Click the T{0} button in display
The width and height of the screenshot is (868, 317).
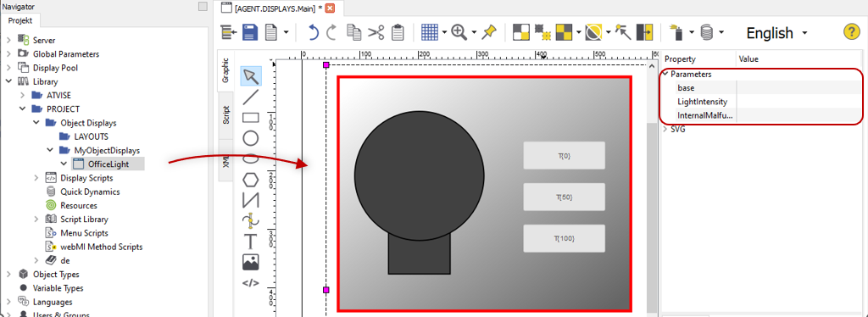point(564,155)
